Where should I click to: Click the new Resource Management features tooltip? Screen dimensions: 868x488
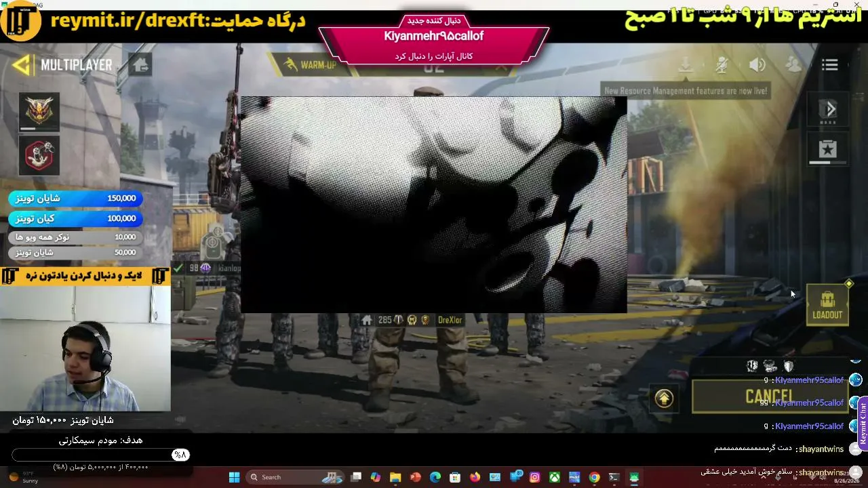coord(686,91)
